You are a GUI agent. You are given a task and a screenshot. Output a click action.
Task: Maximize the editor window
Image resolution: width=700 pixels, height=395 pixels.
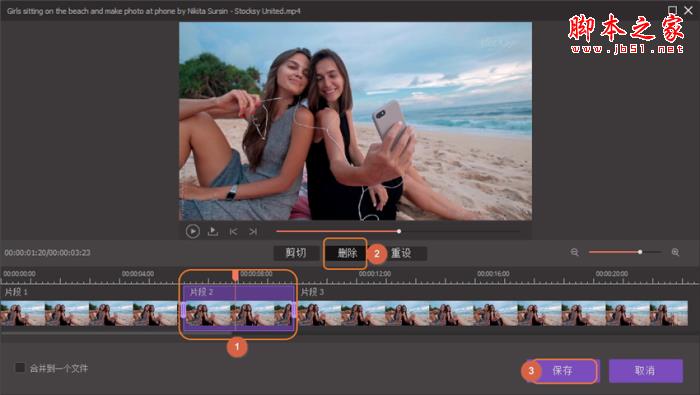(672, 10)
